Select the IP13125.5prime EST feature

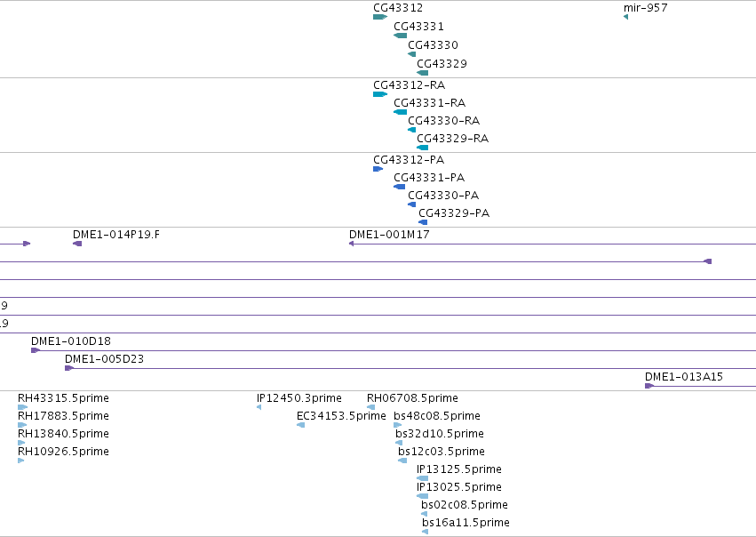(x=422, y=478)
